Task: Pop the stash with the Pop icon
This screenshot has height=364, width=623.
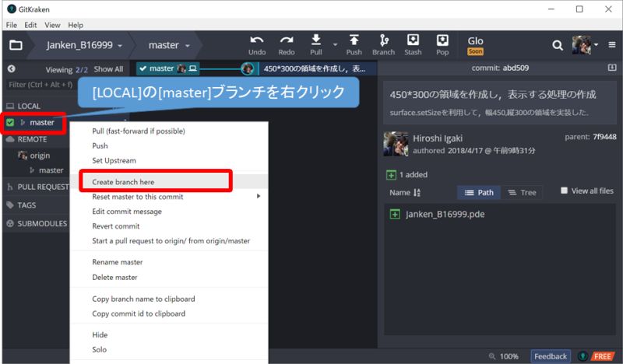Action: (442, 40)
